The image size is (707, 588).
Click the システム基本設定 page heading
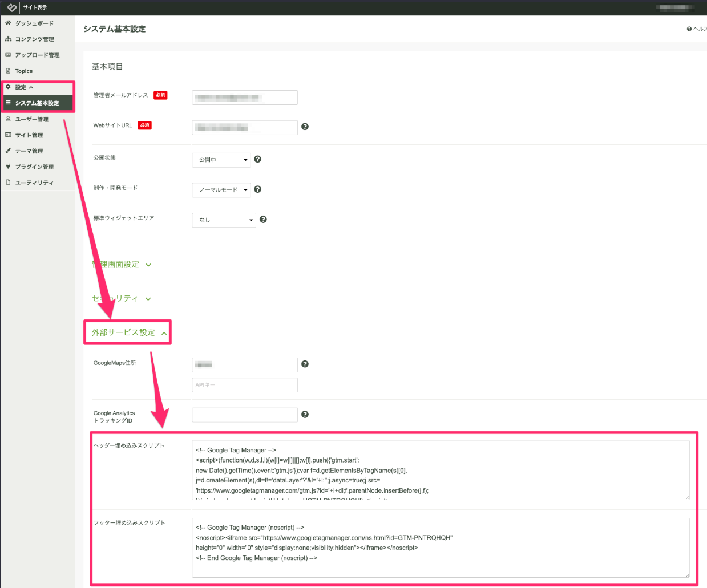point(115,29)
